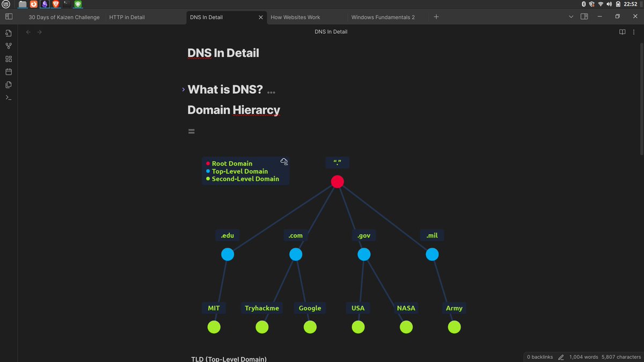The image size is (644, 362).
Task: Open the terminal from the panel
Action: (x=67, y=4)
